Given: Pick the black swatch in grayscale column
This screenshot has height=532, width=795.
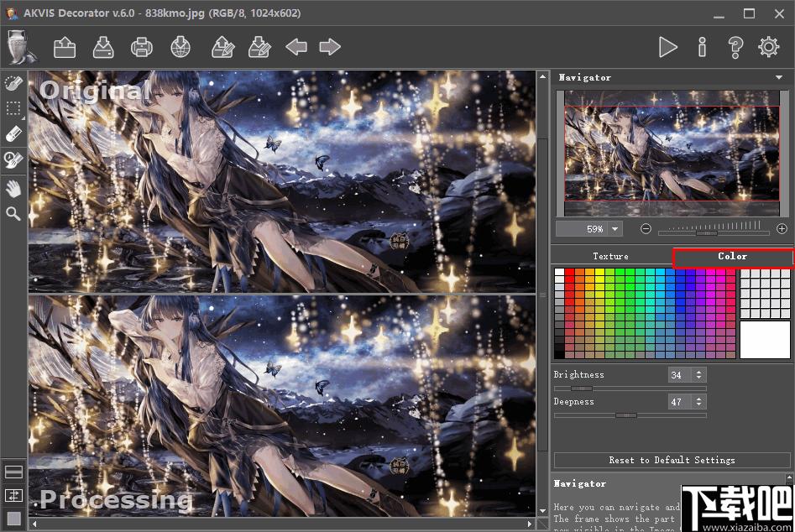Looking at the screenshot, I should click(x=559, y=354).
